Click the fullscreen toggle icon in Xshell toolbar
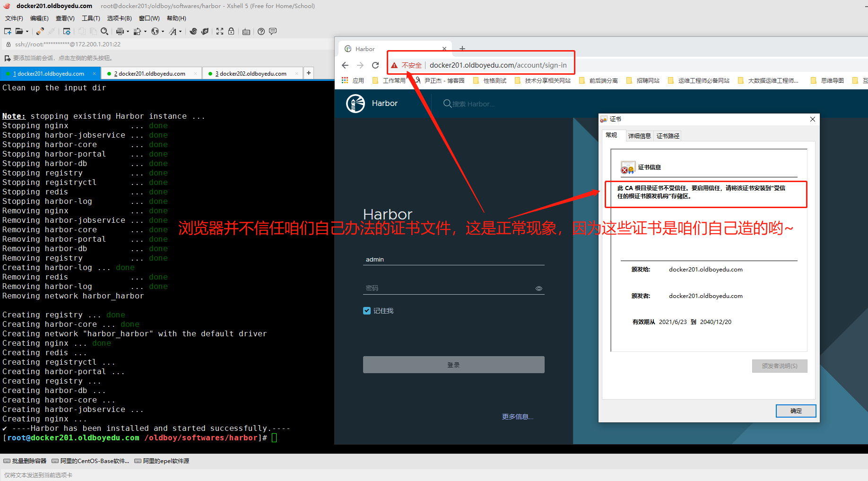Screen dimensions: 868x481 [x=220, y=31]
